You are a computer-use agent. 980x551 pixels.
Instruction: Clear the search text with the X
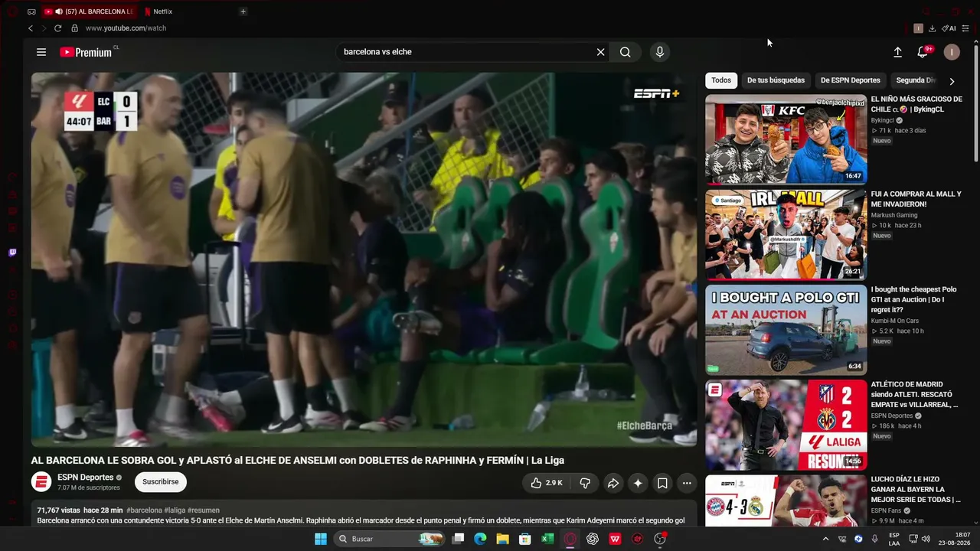600,52
